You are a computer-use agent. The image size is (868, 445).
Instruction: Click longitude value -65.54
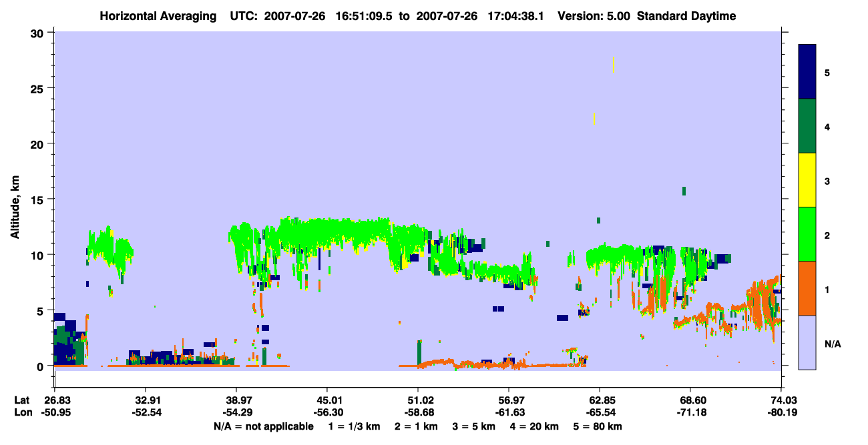click(x=600, y=412)
